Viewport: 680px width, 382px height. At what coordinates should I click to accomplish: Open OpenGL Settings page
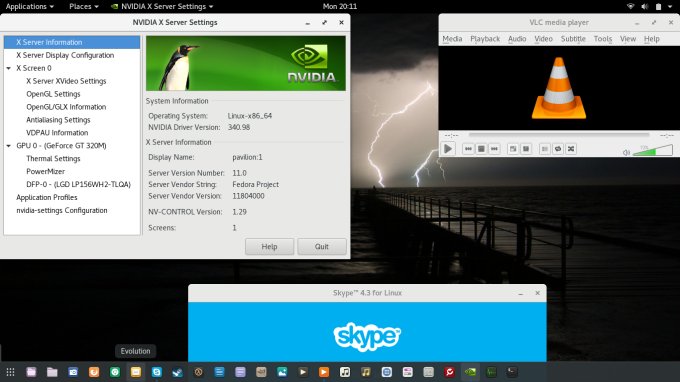click(x=53, y=94)
